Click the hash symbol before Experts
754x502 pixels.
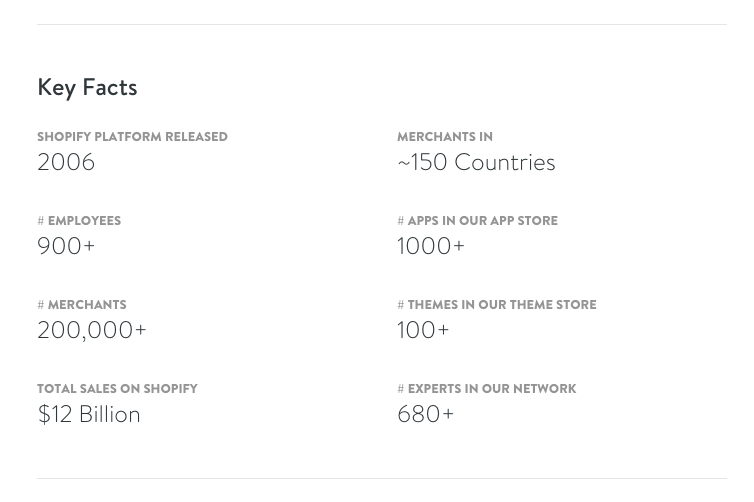[401, 389]
